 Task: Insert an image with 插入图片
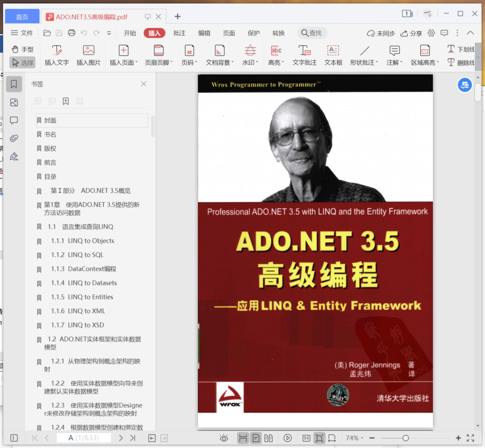pyautogui.click(x=88, y=56)
